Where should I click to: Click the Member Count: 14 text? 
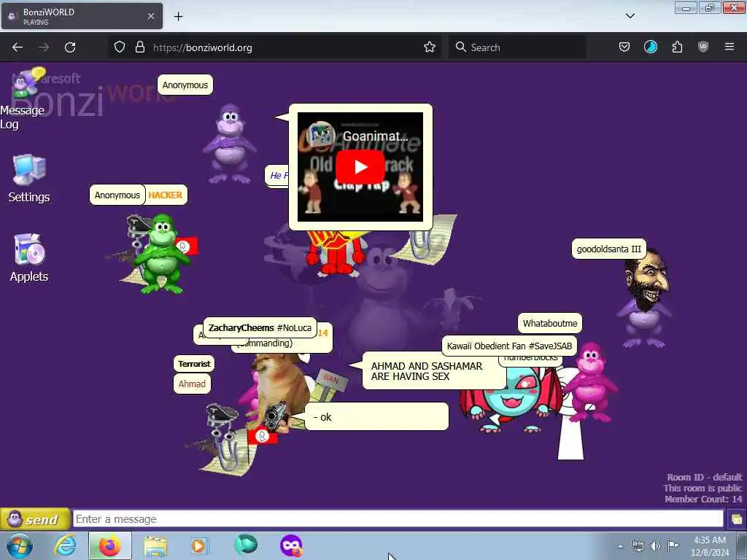(x=703, y=499)
